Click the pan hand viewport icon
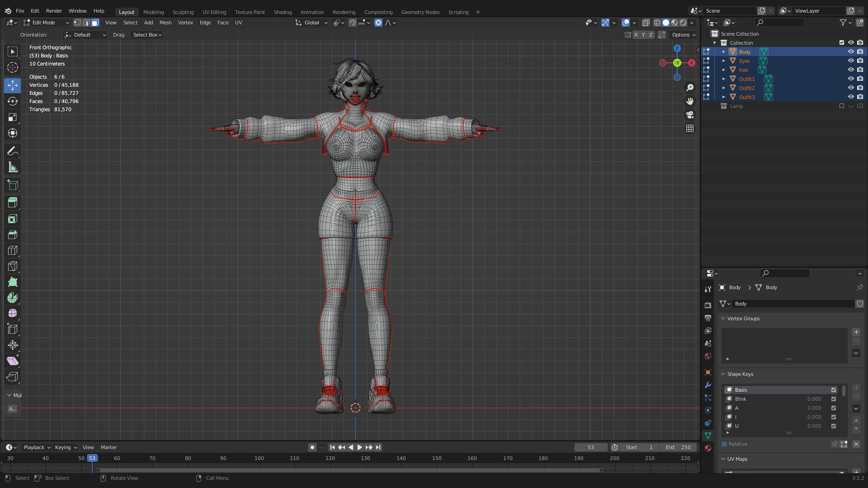This screenshot has width=868, height=488. click(690, 101)
